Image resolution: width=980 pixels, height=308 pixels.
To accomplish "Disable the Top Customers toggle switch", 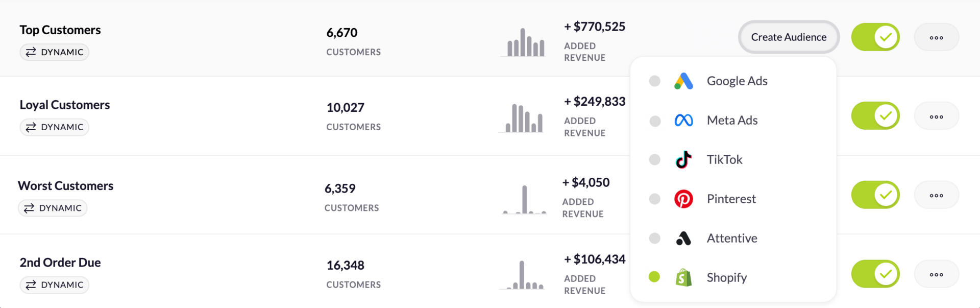I will coord(875,37).
